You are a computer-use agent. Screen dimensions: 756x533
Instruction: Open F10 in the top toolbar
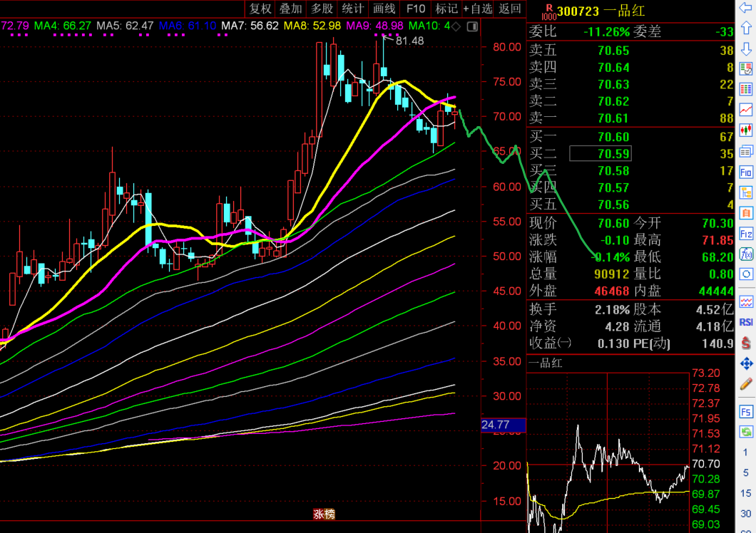(416, 9)
